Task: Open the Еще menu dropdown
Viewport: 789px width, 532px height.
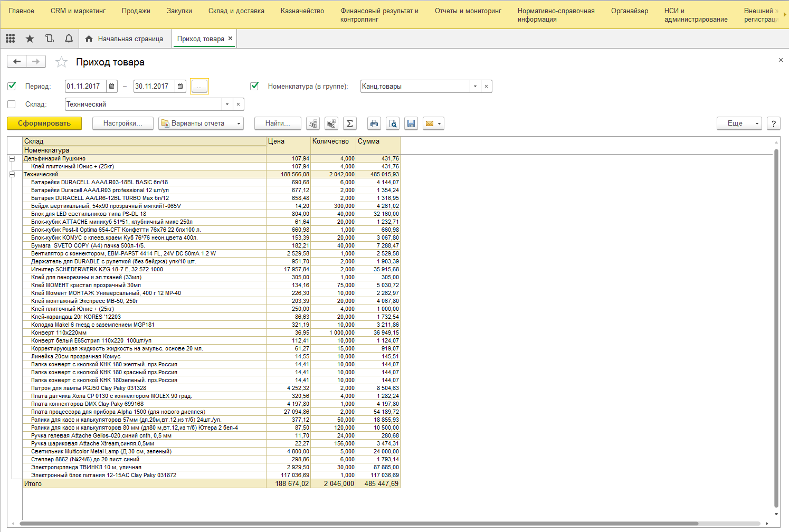Action: (739, 123)
